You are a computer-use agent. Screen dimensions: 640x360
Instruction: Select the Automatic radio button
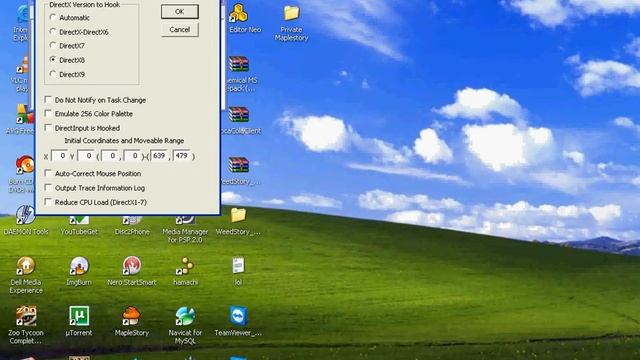click(53, 18)
